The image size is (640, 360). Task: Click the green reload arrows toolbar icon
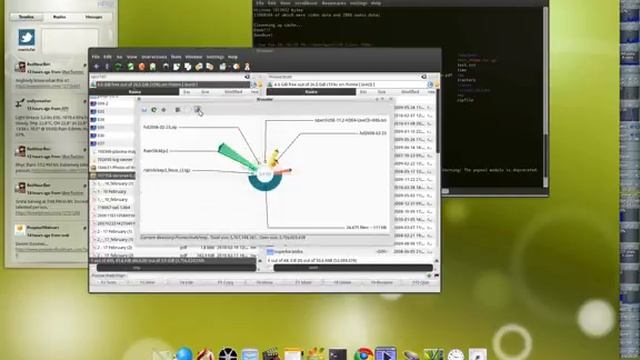118,67
